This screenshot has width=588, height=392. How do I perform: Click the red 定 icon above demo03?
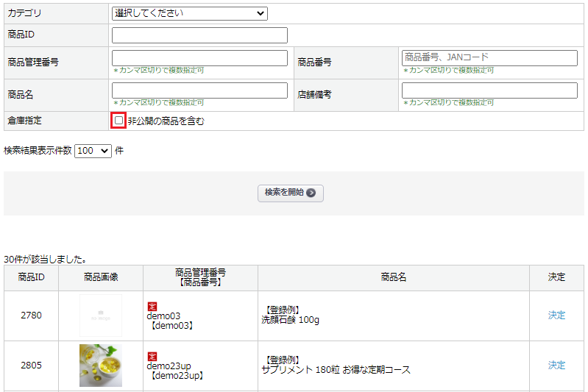click(x=152, y=307)
